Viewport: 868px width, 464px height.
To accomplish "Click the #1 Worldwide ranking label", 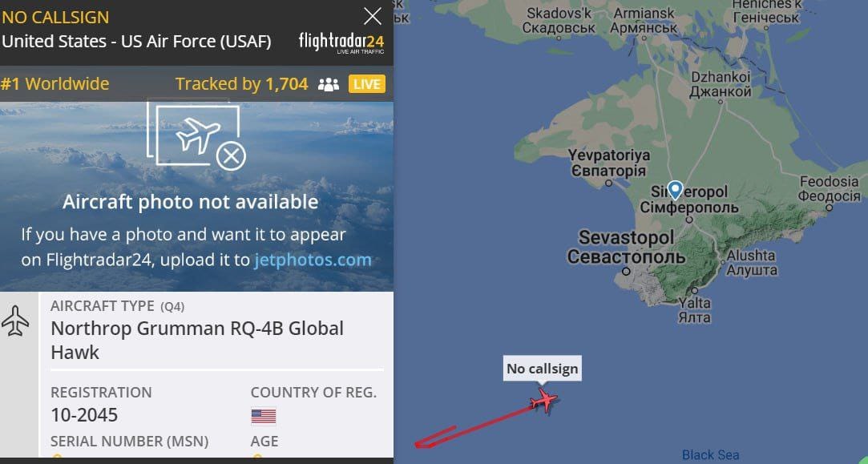I will [x=55, y=84].
